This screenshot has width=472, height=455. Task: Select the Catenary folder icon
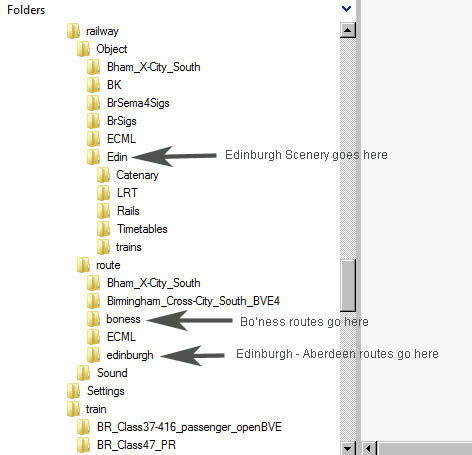pos(103,175)
